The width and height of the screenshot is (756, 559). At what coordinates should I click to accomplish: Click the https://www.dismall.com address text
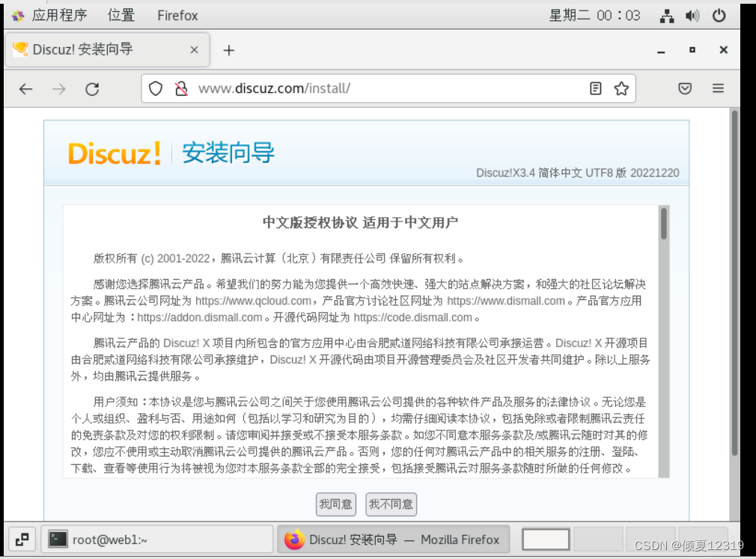click(x=506, y=301)
